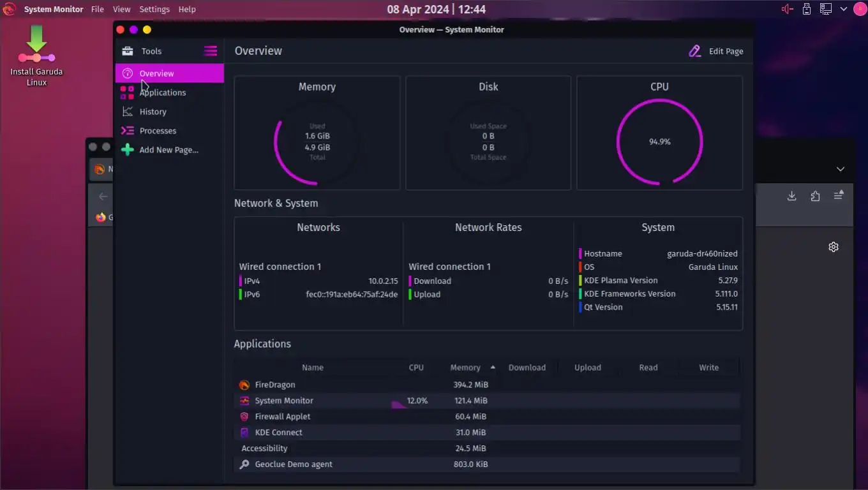Click the Install Garuda Linux desktop icon
868x490 pixels.
click(36, 56)
